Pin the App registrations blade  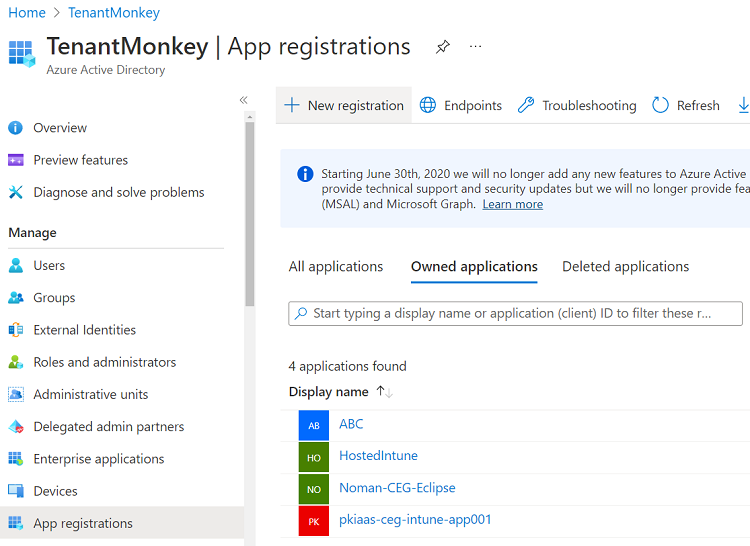[443, 47]
